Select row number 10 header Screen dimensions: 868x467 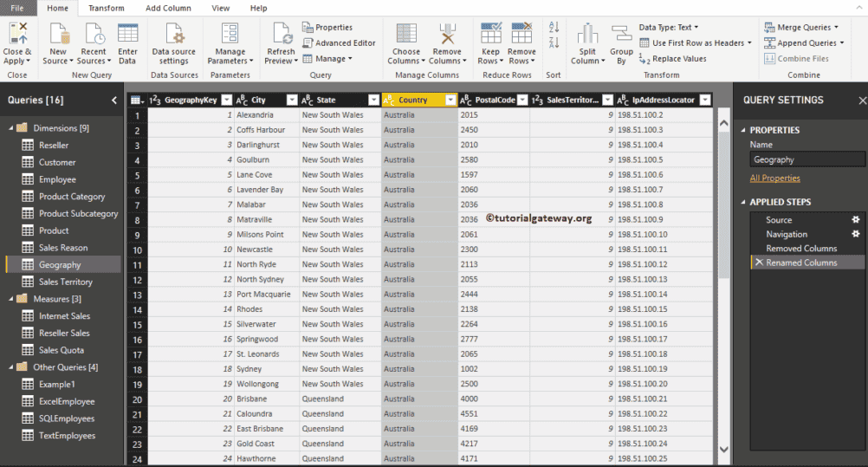137,250
